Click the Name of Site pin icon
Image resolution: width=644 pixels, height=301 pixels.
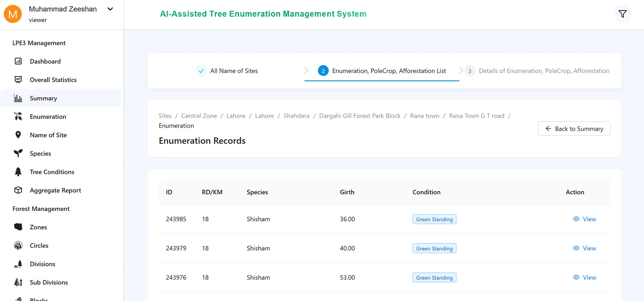click(18, 135)
